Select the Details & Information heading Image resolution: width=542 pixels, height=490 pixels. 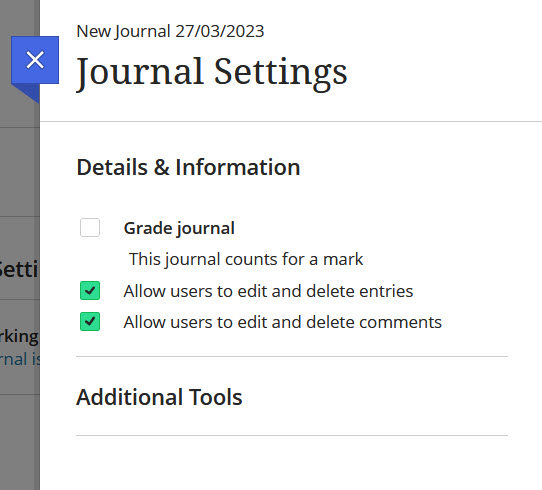point(188,167)
